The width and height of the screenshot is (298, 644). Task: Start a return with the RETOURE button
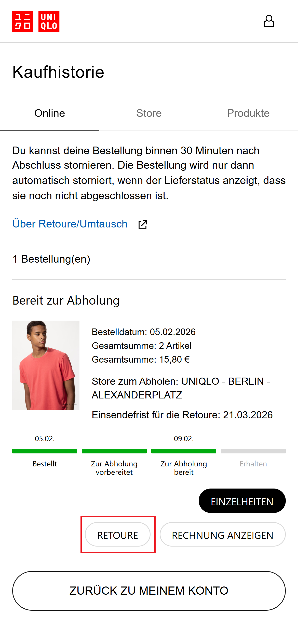pyautogui.click(x=118, y=534)
